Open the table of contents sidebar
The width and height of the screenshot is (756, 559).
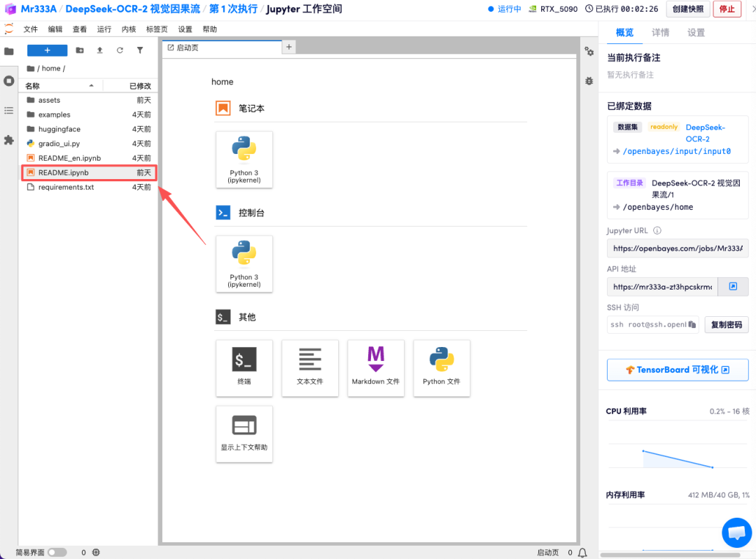point(8,111)
